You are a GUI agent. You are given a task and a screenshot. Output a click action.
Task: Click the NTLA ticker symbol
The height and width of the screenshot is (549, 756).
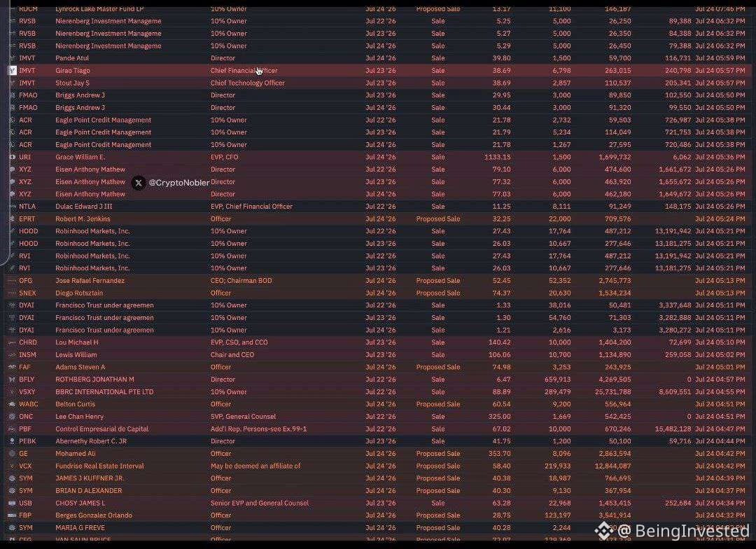tap(27, 207)
